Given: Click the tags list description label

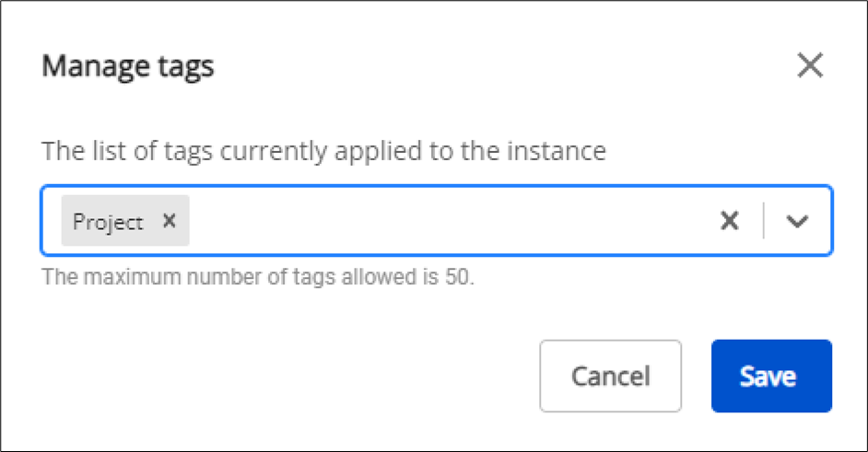Looking at the screenshot, I should [324, 150].
